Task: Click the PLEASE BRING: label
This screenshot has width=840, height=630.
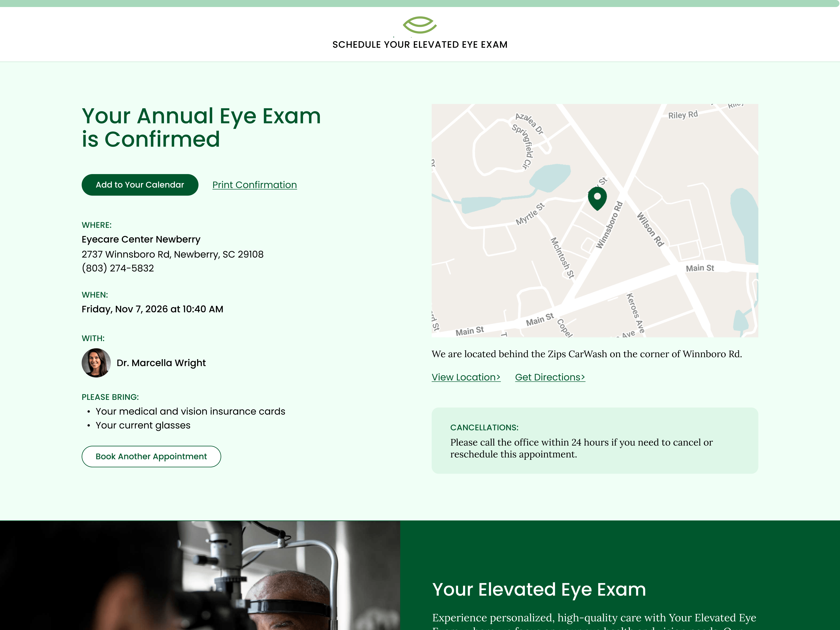Action: pyautogui.click(x=110, y=397)
